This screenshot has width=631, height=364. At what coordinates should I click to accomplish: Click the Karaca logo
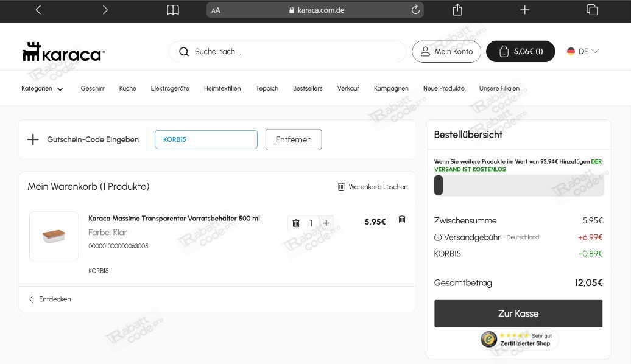[63, 52]
